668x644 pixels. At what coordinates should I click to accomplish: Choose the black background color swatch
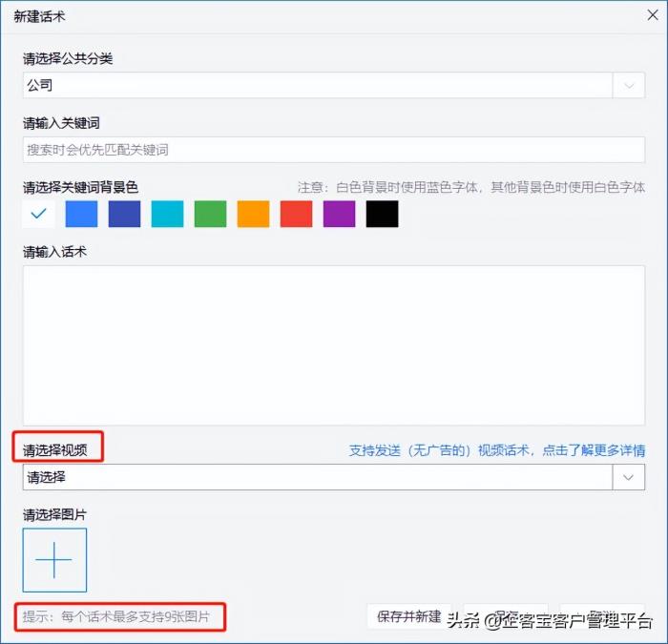click(x=382, y=214)
